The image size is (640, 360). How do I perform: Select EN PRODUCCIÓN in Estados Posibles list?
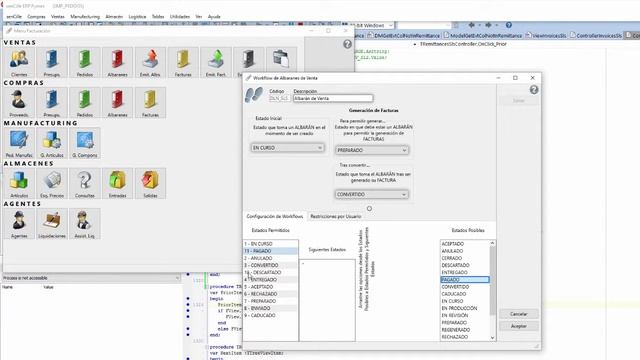(465, 308)
